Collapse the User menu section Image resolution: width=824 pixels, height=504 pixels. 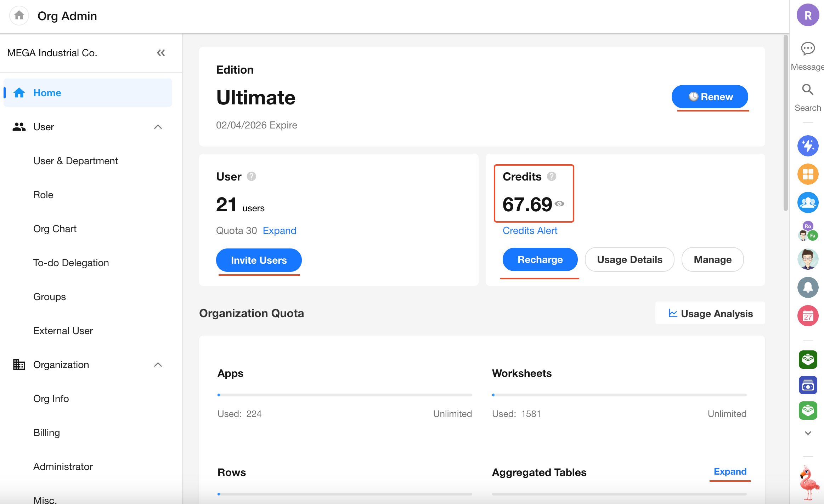pos(158,127)
